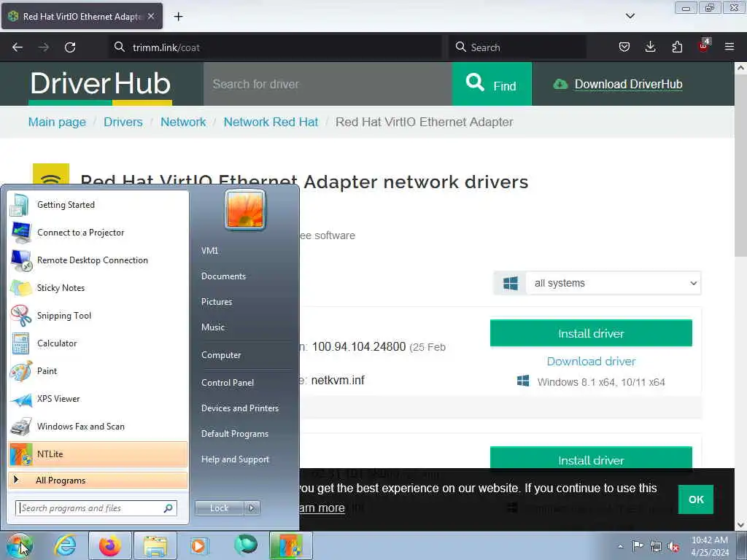The width and height of the screenshot is (747, 560).
Task: Open Computer from Start menu
Action: click(221, 355)
